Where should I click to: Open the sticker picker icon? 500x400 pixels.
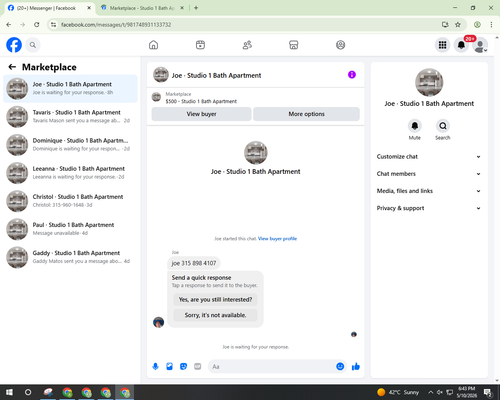(184, 367)
